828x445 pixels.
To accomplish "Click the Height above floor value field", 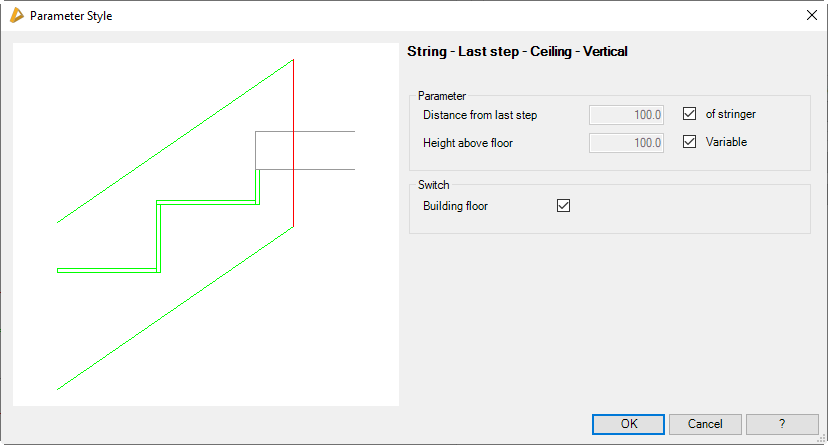I will click(x=626, y=143).
